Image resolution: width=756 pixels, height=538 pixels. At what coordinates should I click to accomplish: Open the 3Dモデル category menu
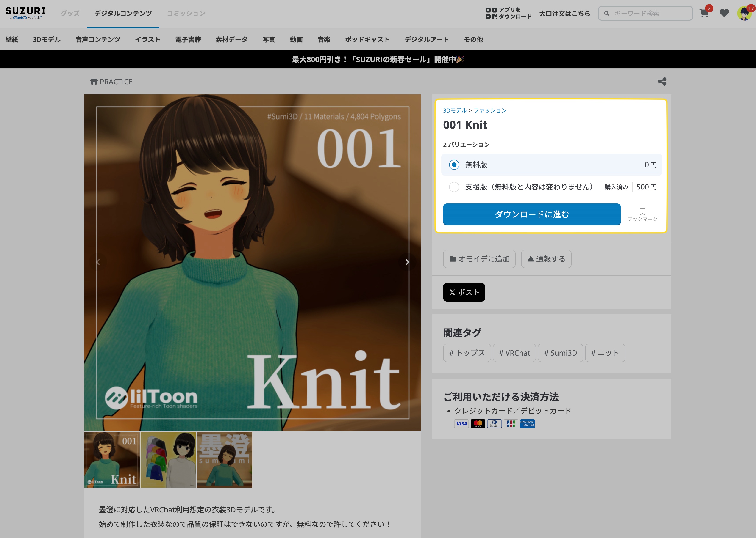[x=47, y=39]
